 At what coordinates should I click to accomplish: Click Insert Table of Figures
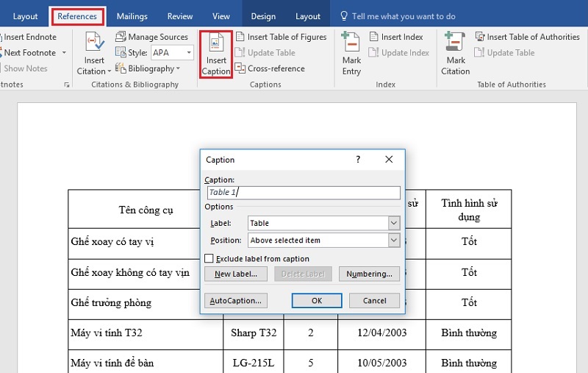point(282,37)
